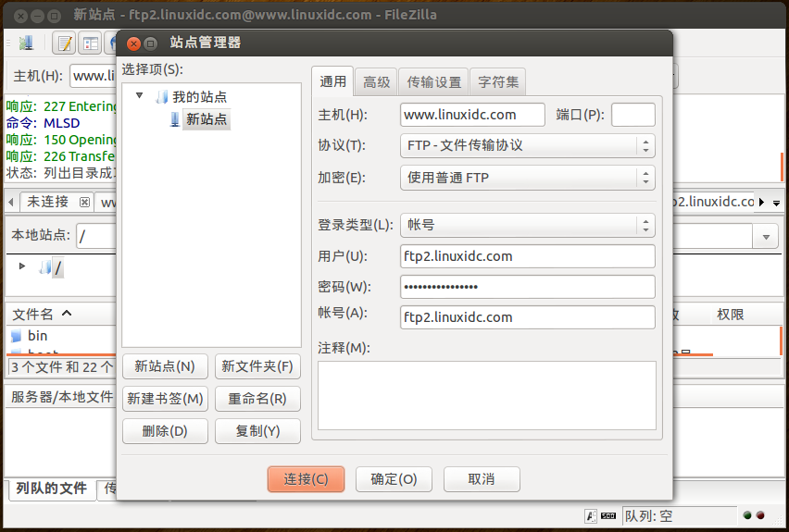Switch to the 传输设置 tab

(433, 82)
